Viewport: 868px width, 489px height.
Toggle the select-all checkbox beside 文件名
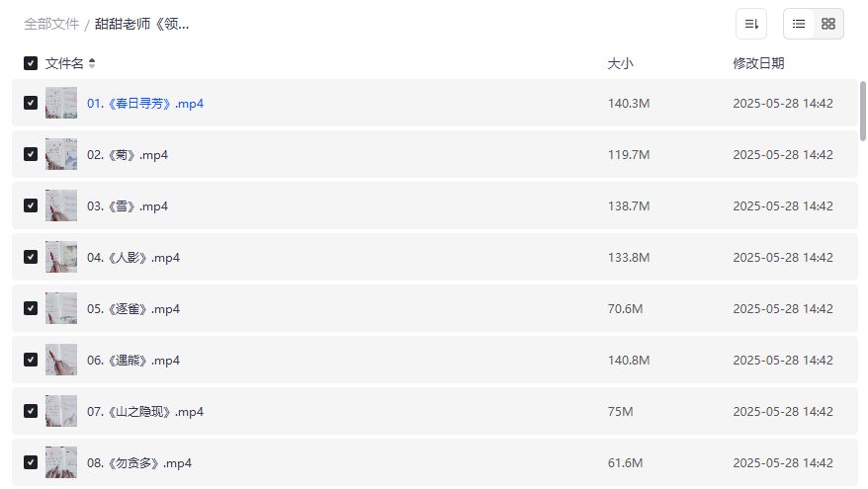pyautogui.click(x=31, y=63)
